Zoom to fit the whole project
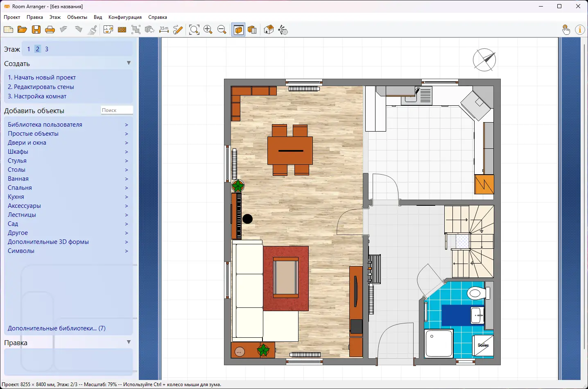Image resolution: width=588 pixels, height=389 pixels. click(x=194, y=30)
